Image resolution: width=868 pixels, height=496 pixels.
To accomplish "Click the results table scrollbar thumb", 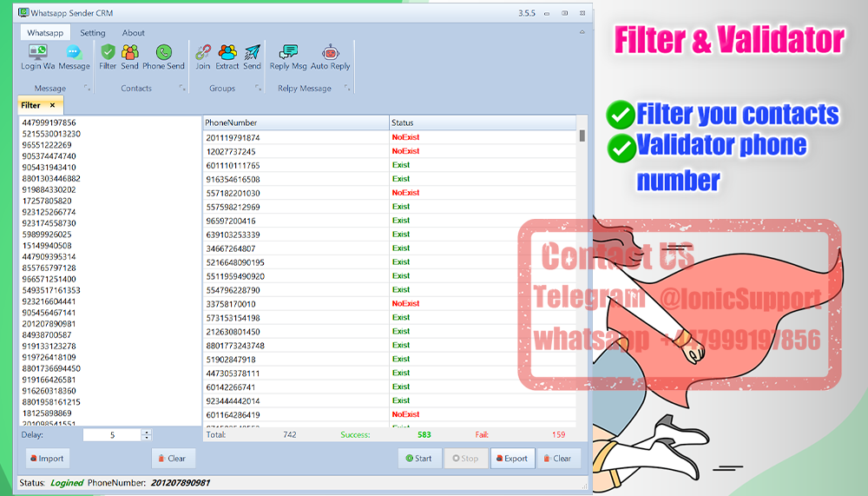I will coord(582,136).
